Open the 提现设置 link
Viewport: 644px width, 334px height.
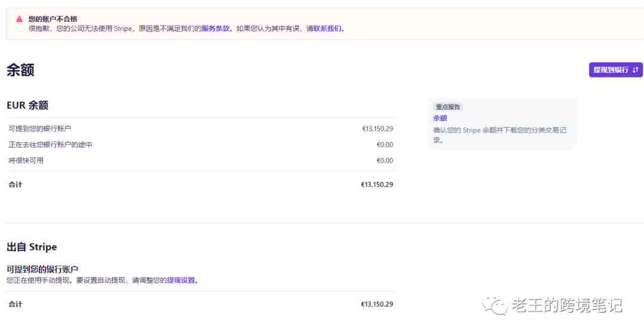pyautogui.click(x=181, y=280)
